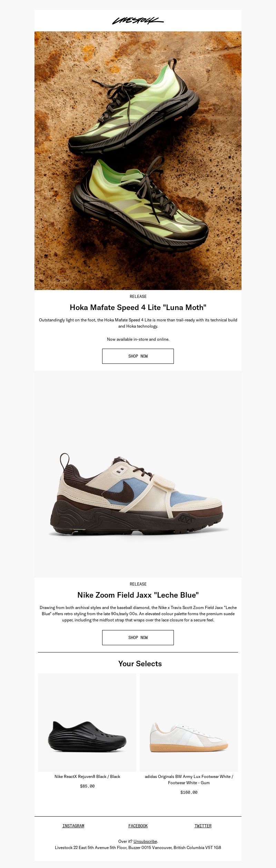Click the Livestock logo at top
The image size is (276, 868).
(138, 21)
